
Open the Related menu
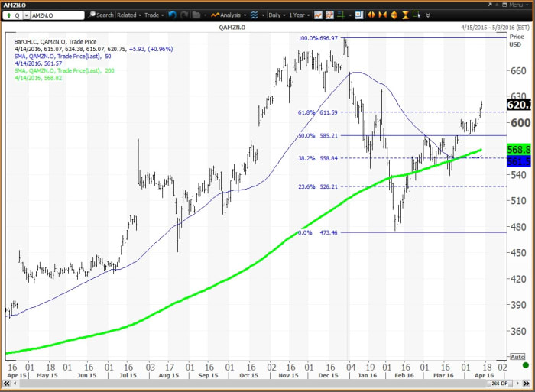(128, 15)
